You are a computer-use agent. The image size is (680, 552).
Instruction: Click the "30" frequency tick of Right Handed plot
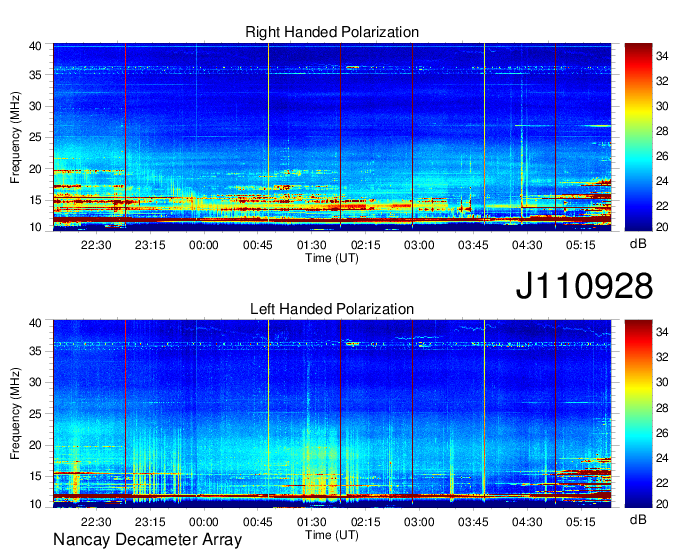click(35, 106)
